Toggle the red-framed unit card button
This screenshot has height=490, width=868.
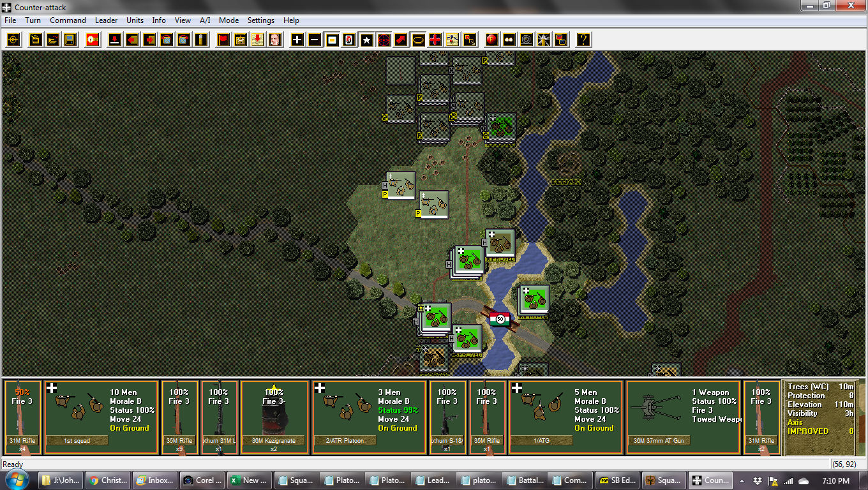349,40
